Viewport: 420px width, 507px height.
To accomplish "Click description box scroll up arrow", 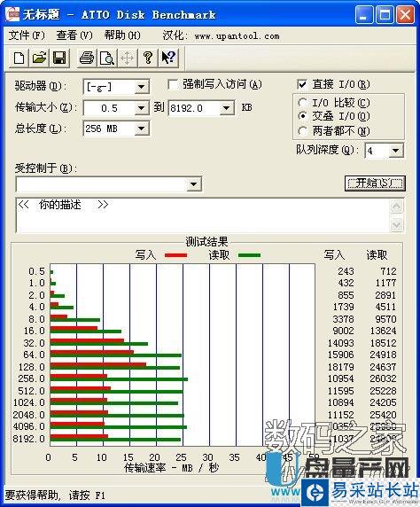I will (x=397, y=207).
